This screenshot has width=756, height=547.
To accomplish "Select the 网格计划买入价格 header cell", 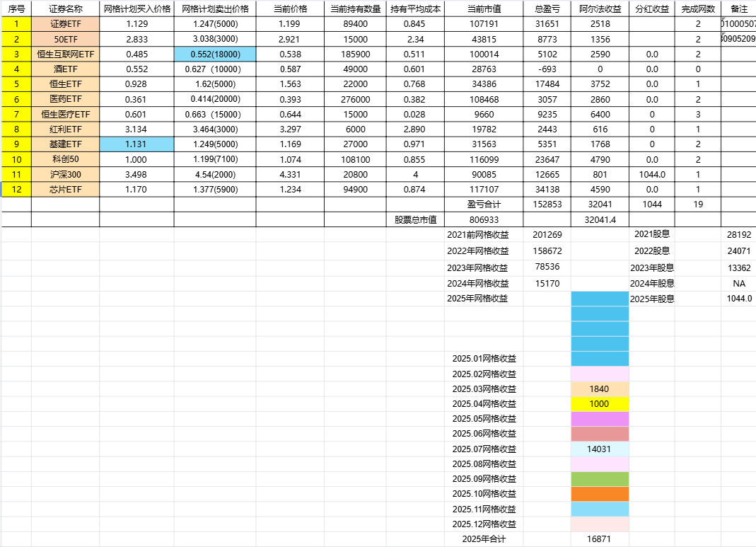I will tap(136, 9).
